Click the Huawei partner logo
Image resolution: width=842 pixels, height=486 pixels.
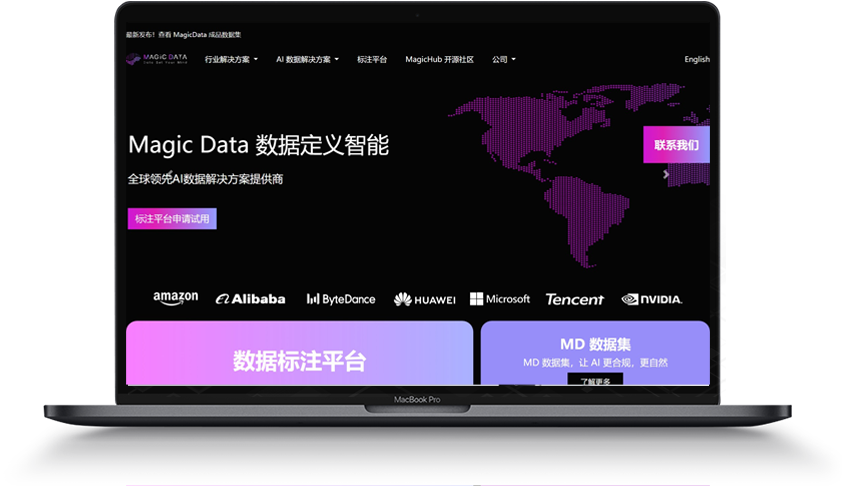tap(424, 299)
